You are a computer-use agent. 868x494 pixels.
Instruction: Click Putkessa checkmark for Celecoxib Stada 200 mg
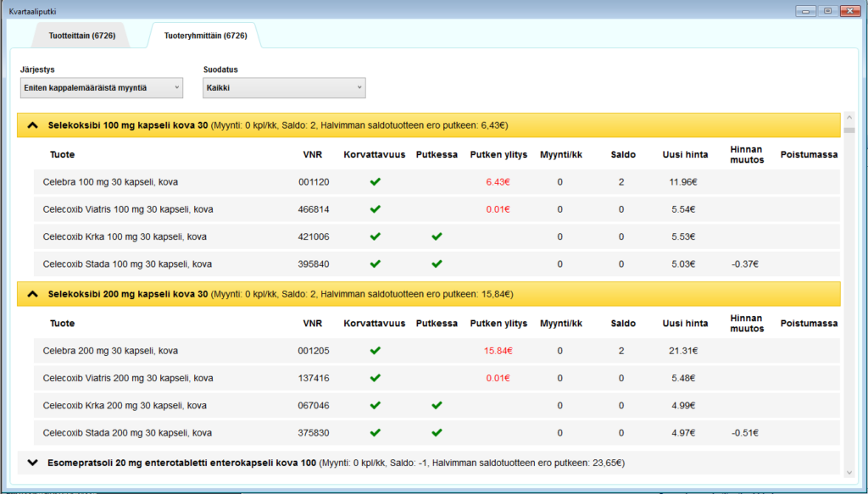(x=437, y=433)
